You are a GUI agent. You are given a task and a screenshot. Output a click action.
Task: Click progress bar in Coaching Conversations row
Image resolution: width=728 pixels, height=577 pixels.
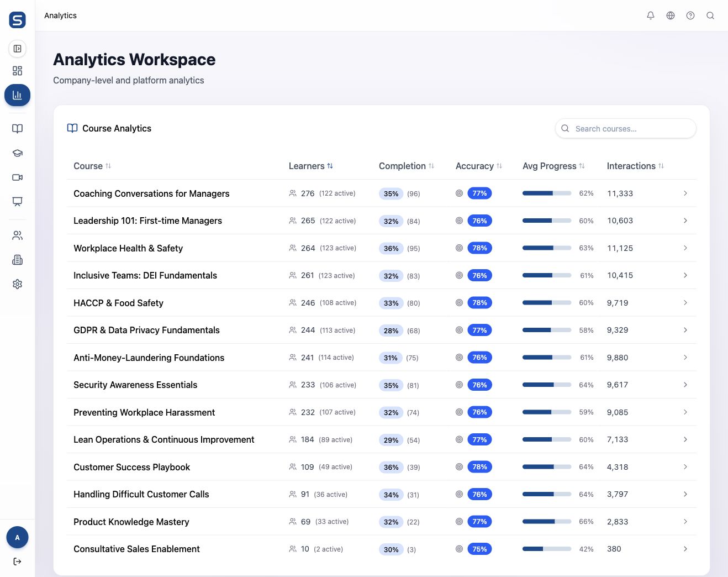click(547, 193)
